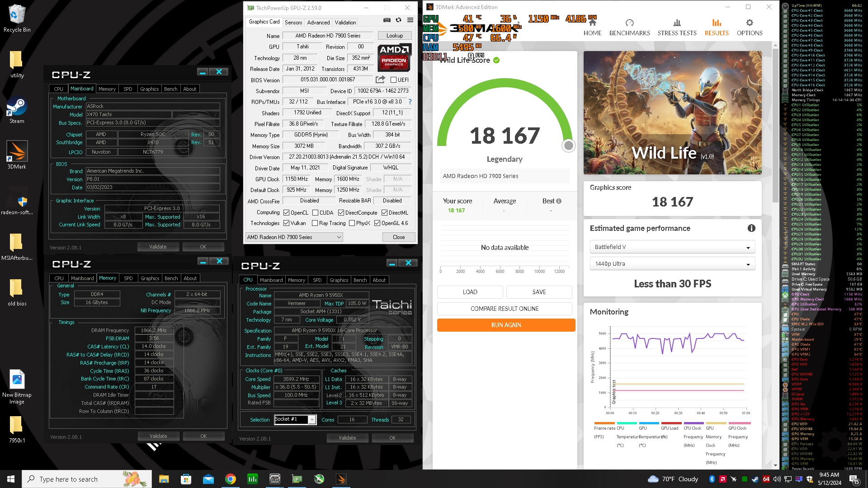
Task: Click Validate in the CPU-Z Mainboard window
Action: (158, 247)
